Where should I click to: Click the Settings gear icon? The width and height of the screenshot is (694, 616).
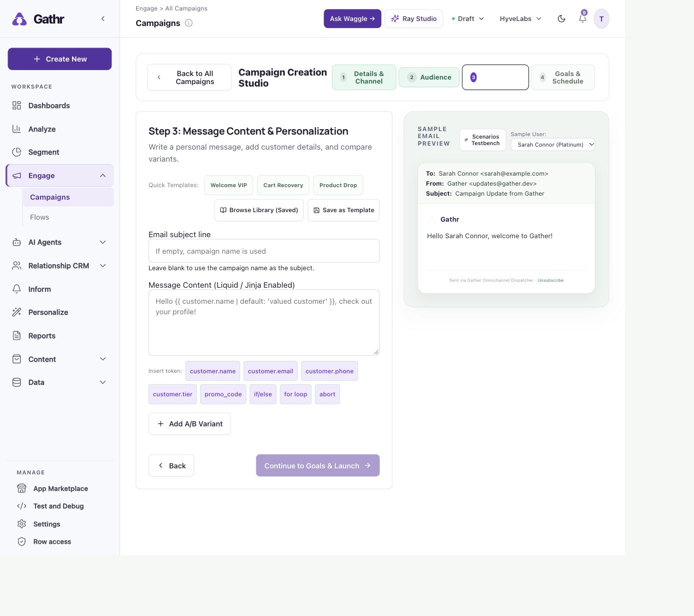pos(22,524)
